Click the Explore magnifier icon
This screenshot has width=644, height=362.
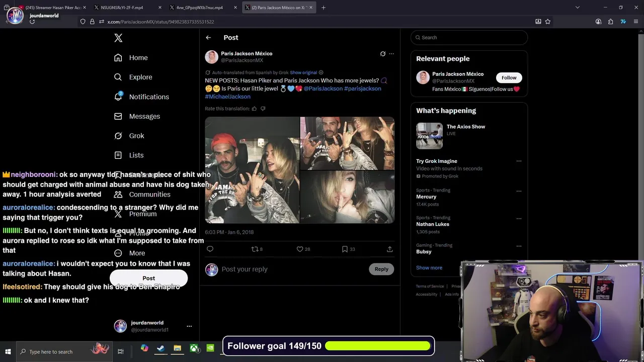pos(118,77)
